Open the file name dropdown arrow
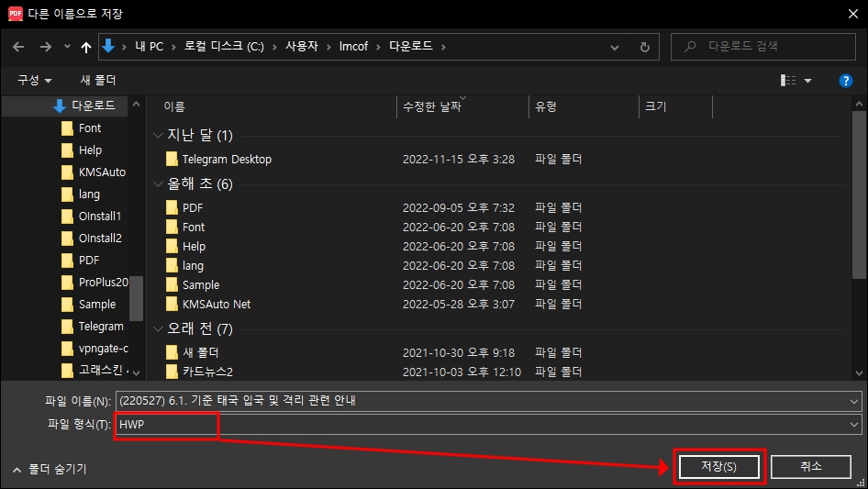The width and height of the screenshot is (868, 489). (854, 402)
